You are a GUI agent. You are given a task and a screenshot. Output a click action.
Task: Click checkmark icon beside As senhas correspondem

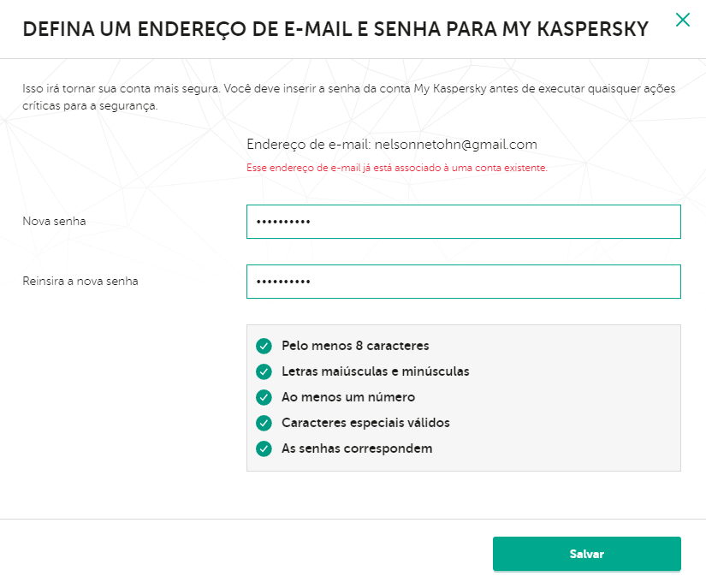pos(264,448)
